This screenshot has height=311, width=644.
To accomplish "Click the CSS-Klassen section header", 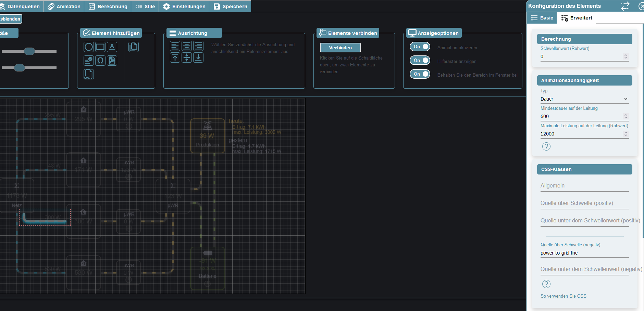I will pyautogui.click(x=584, y=169).
